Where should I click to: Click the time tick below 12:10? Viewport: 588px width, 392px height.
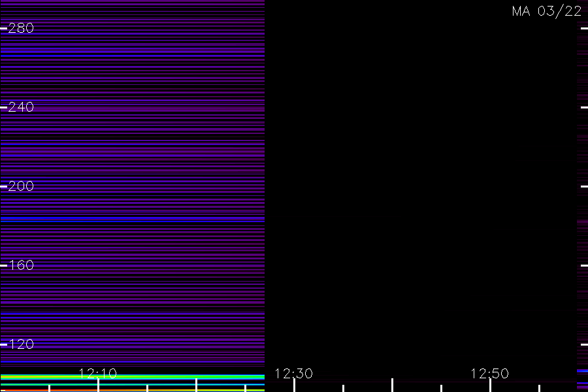click(98, 385)
